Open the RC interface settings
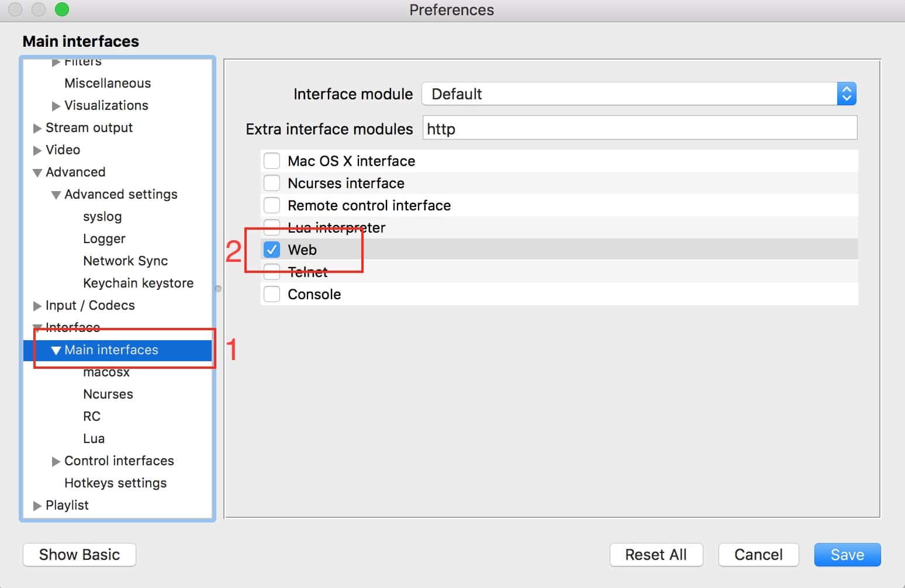 tap(92, 416)
